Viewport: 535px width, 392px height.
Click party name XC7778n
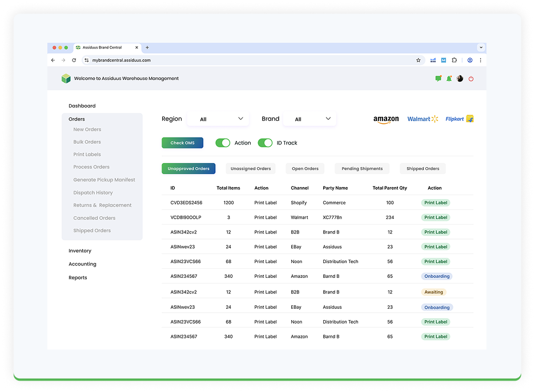(x=332, y=217)
